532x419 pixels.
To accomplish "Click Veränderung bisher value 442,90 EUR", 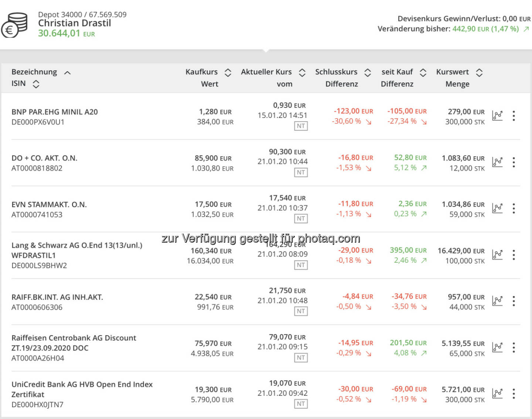I will pos(471,29).
